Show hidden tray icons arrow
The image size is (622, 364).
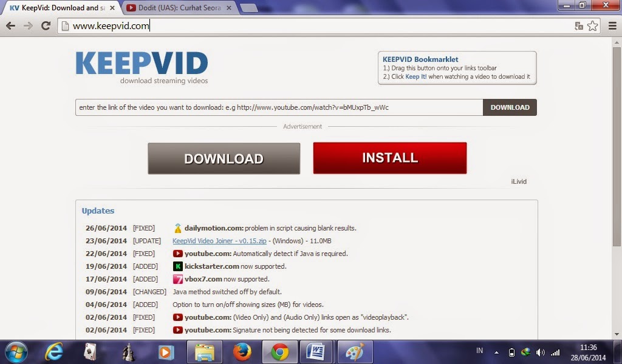[496, 352]
